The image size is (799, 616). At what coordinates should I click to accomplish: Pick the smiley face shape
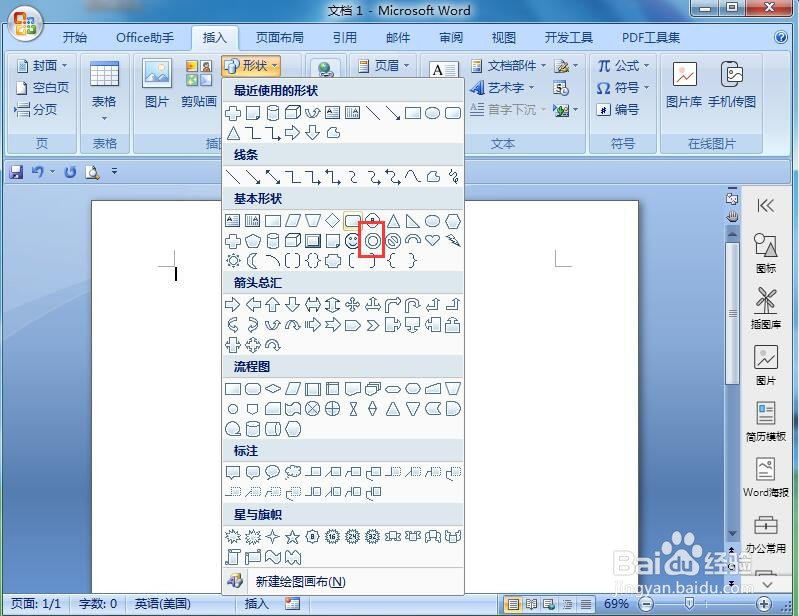tap(352, 240)
